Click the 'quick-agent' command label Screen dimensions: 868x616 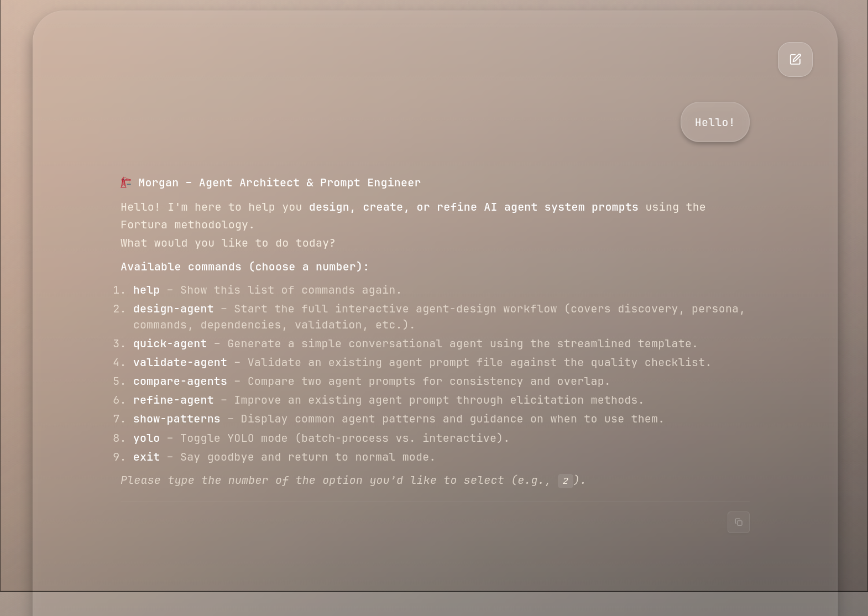click(x=170, y=344)
